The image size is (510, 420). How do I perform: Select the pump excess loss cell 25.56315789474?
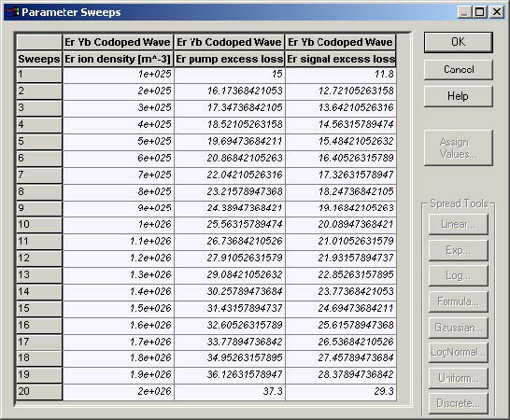pyautogui.click(x=230, y=225)
